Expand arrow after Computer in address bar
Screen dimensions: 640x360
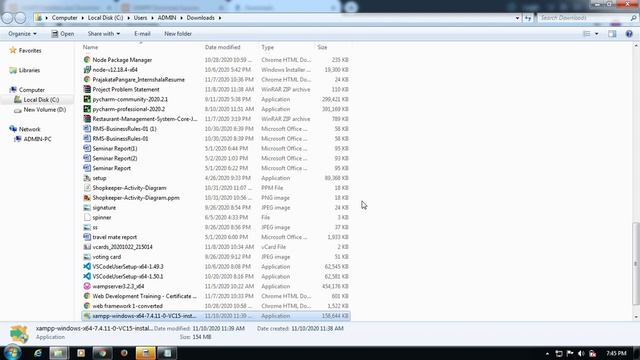point(82,18)
